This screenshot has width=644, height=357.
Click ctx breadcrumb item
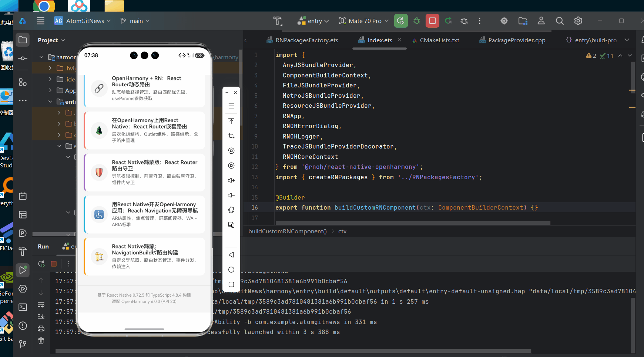coord(342,231)
